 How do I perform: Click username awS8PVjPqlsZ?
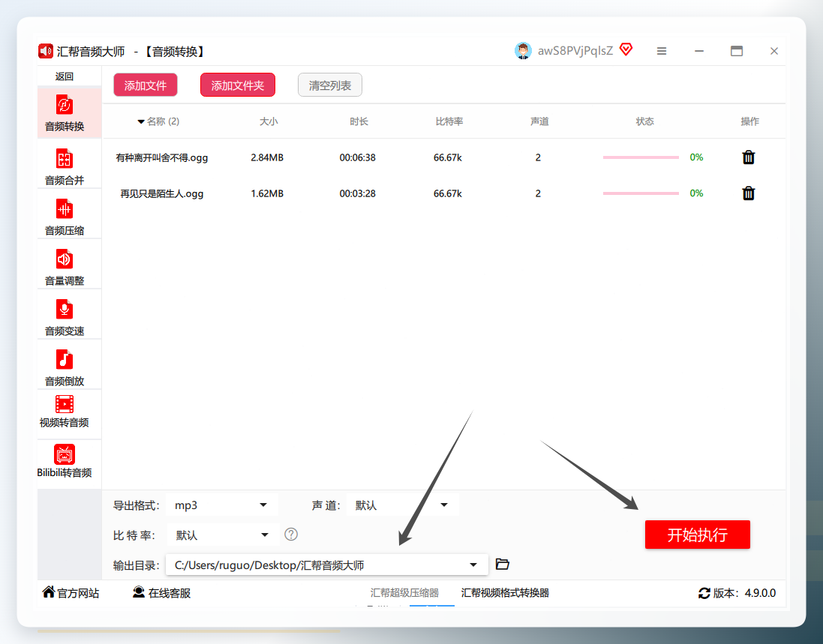pyautogui.click(x=575, y=51)
